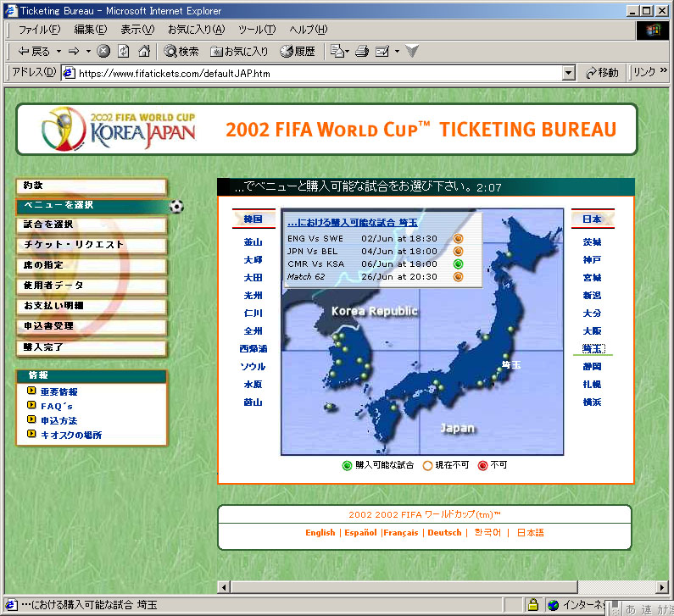Screen dimensions: 674x616
Task: Click the Home icon in toolbar
Action: pos(144,52)
